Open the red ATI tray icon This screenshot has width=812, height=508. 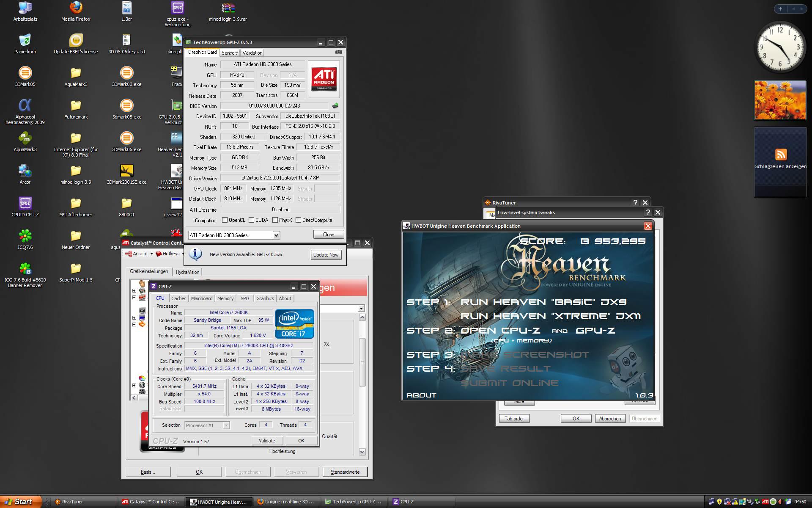(x=765, y=502)
